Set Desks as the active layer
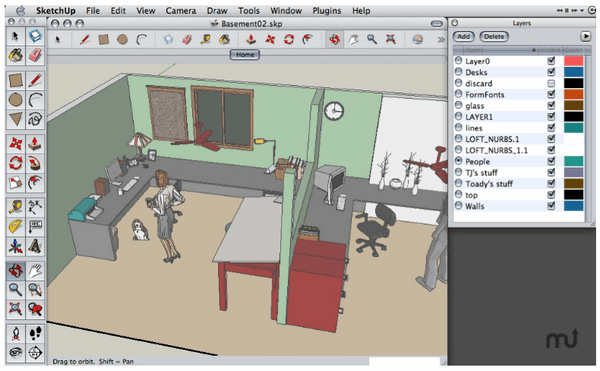600x371 pixels. point(458,72)
